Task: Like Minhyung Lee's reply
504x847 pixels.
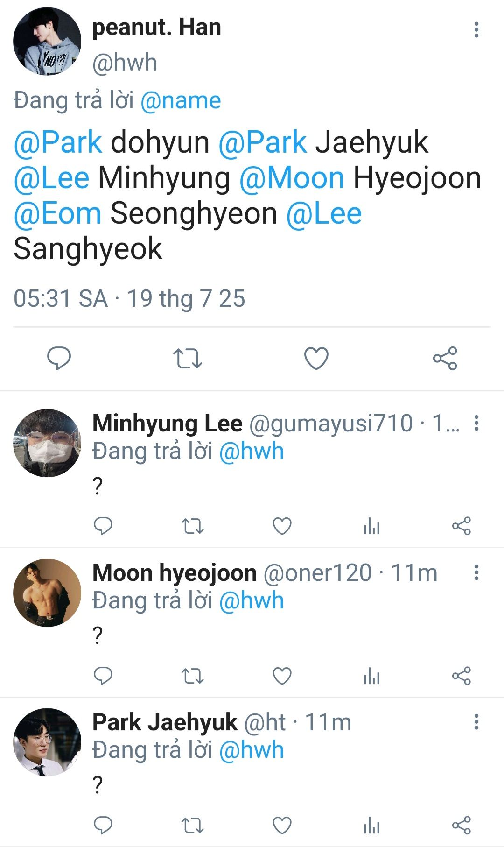Action: click(x=282, y=526)
